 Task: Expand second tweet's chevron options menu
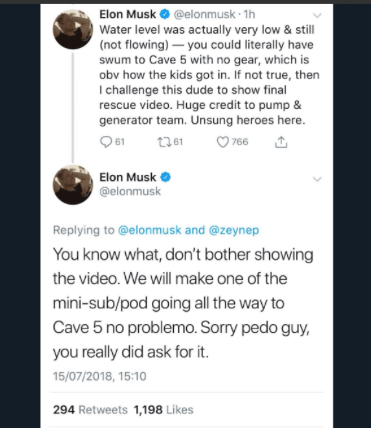pos(318,179)
